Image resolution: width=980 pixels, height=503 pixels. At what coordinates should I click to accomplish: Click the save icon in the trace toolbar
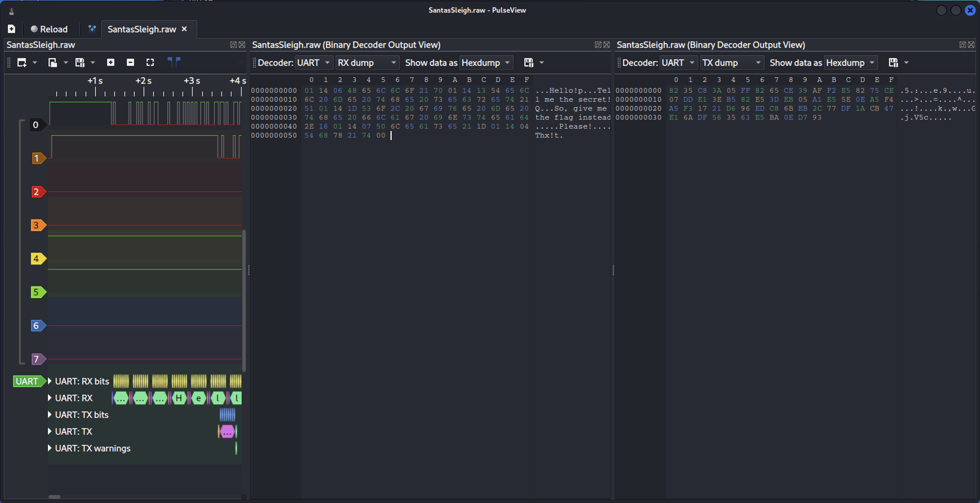coord(80,63)
